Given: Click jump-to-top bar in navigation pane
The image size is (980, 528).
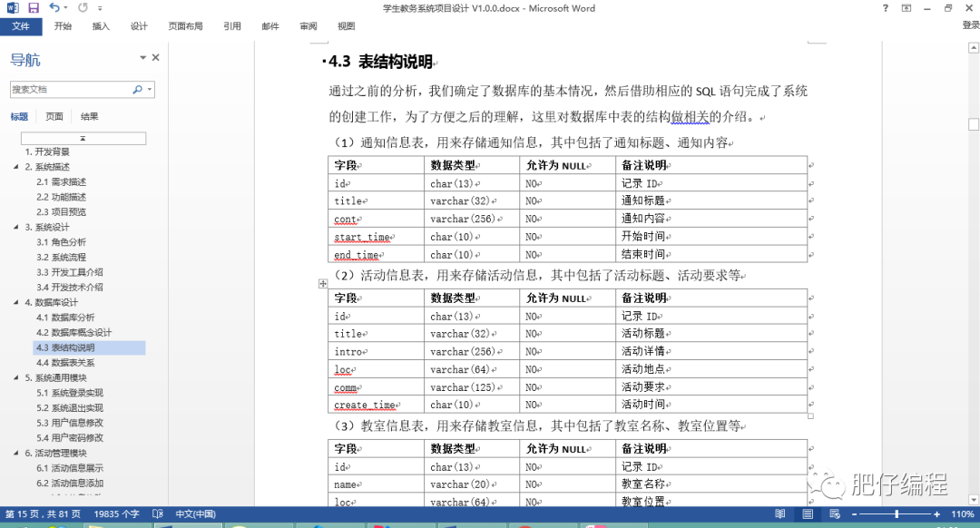Looking at the screenshot, I should pos(83,138).
